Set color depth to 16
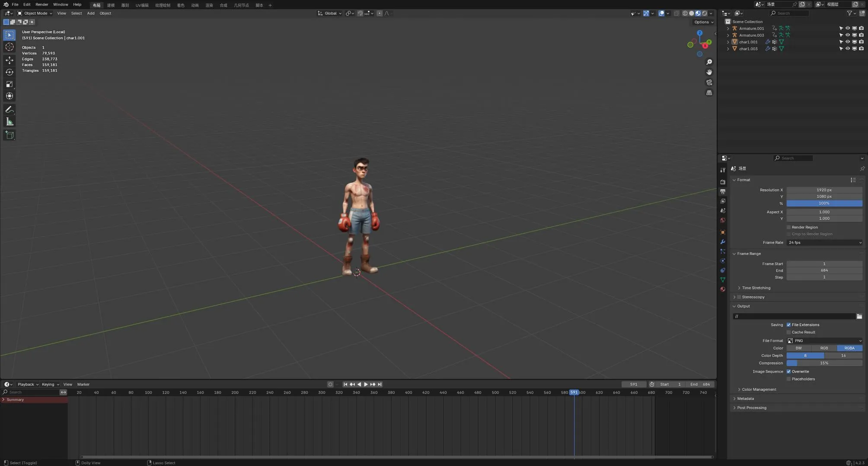 tap(843, 356)
